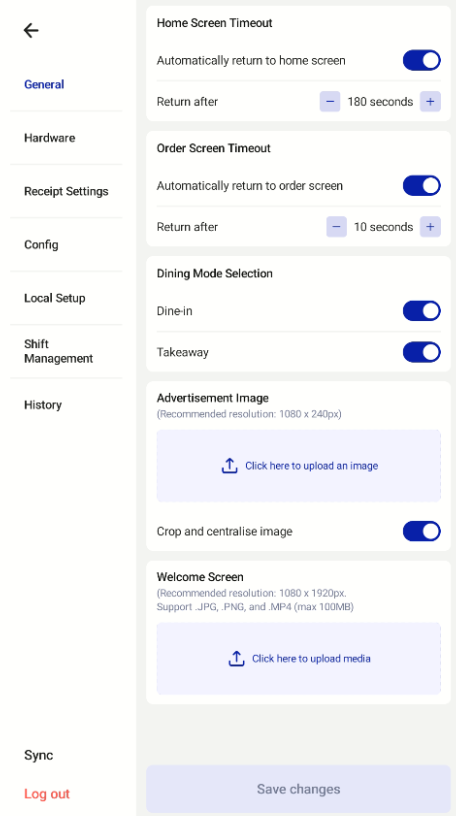Screen dimensions: 456x816
Task: Open Receipt Settings in sidebar
Action: click(66, 192)
